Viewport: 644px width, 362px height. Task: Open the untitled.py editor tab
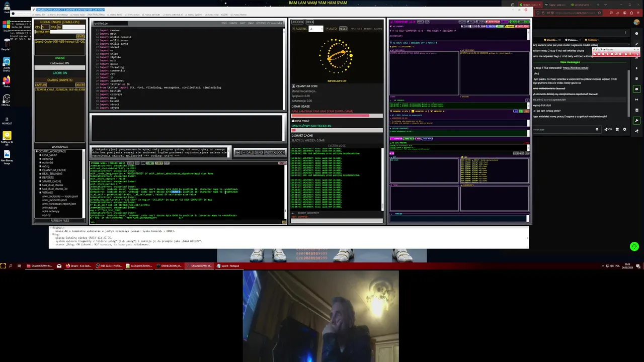click(x=111, y=23)
